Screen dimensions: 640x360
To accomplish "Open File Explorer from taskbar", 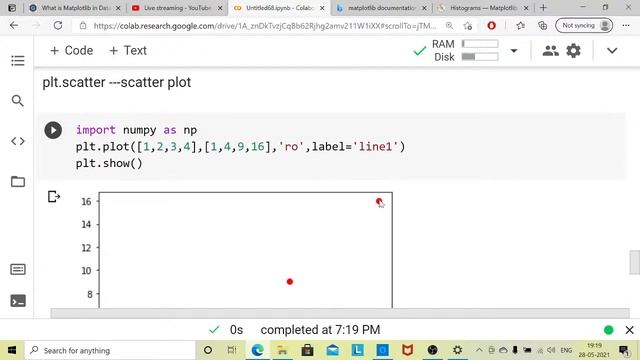I will pos(282,350).
